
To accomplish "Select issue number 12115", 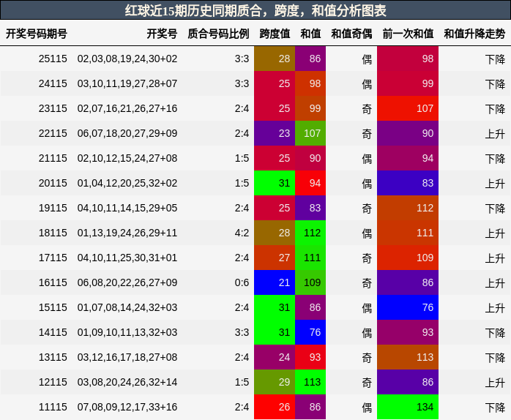I will [53, 382].
